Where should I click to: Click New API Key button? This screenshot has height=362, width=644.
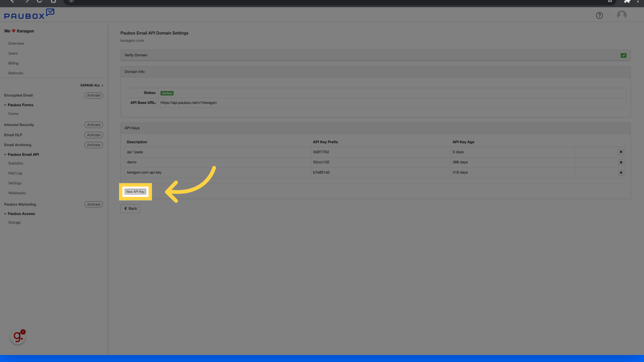coord(136,192)
